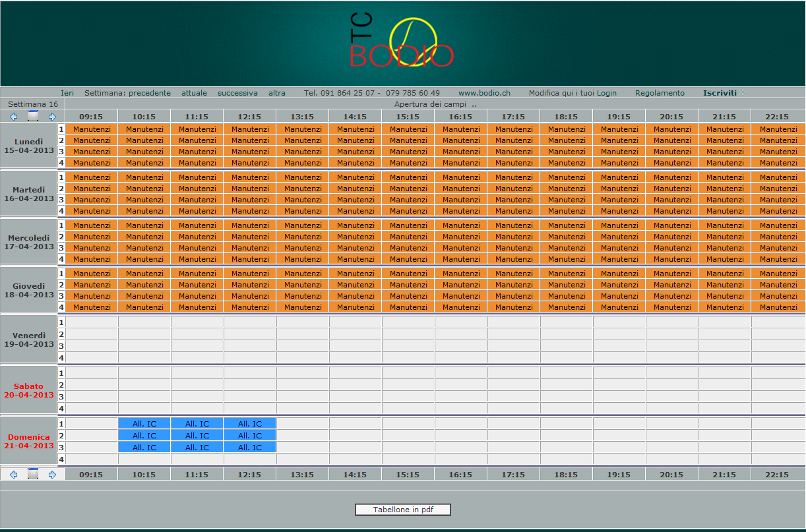The image size is (806, 532).
Task: Click the TC Bodio logo in the header
Action: (x=402, y=43)
